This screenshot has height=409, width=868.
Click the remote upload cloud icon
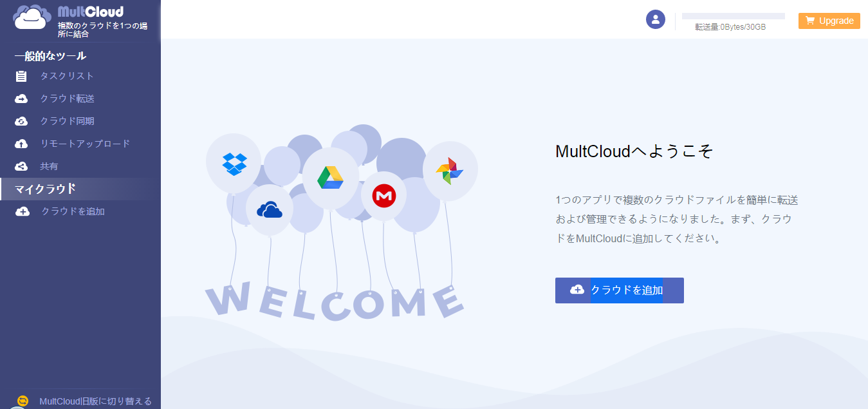(21, 144)
